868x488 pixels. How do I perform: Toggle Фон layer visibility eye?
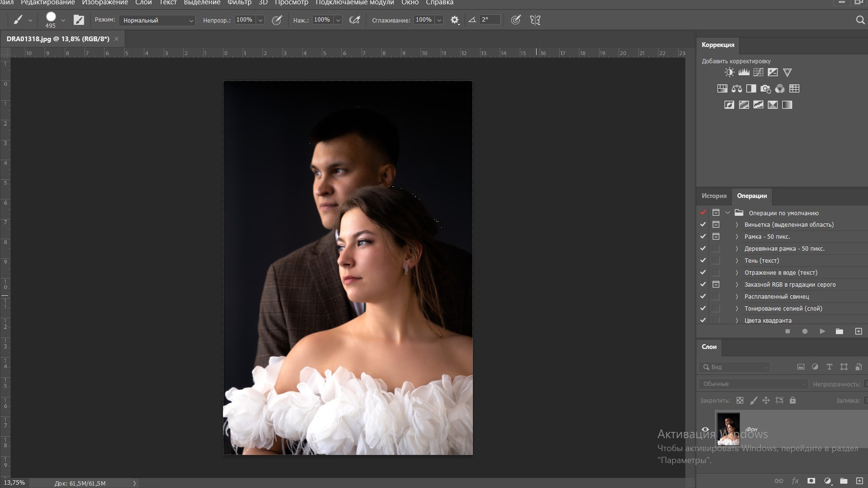[x=705, y=430]
